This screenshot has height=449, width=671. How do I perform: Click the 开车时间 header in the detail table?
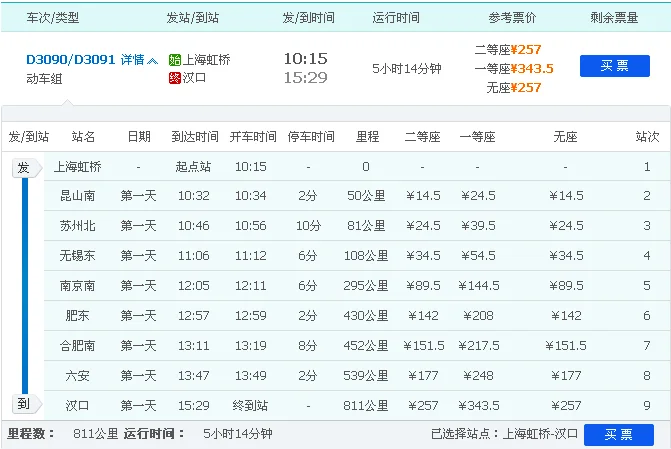tap(253, 137)
